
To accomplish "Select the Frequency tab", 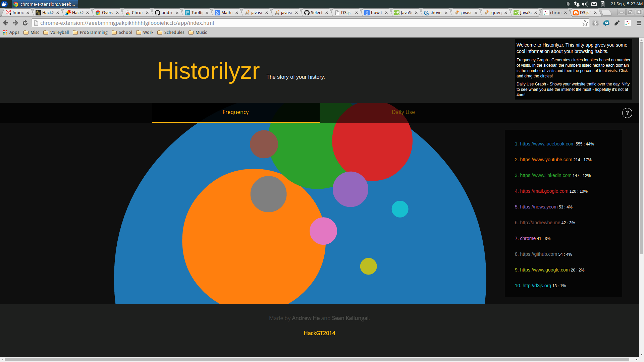I will pos(235,112).
